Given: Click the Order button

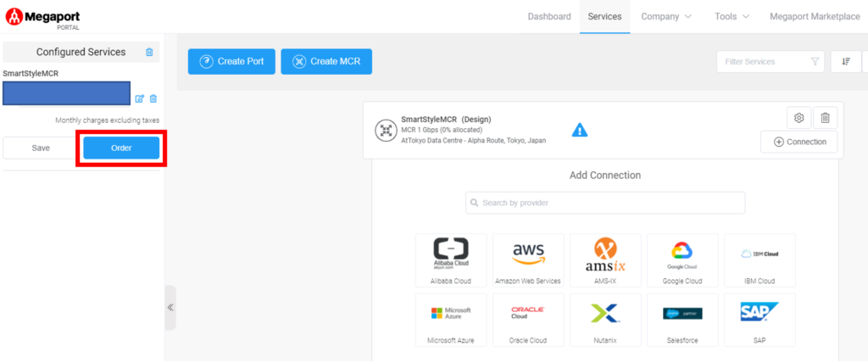Looking at the screenshot, I should (x=121, y=148).
